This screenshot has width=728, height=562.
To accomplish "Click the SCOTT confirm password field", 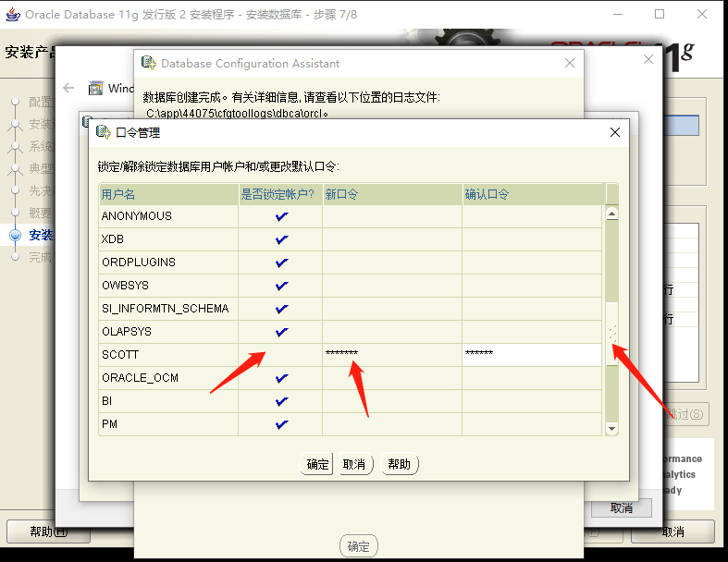I will (x=532, y=355).
